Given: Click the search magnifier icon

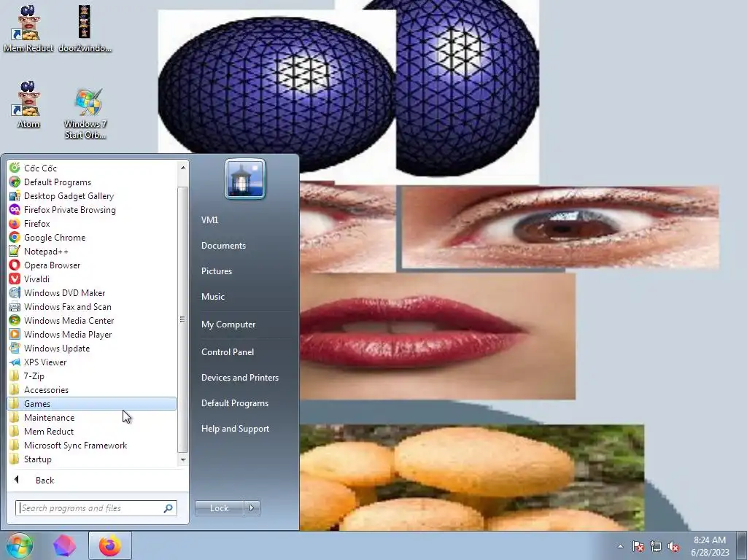Looking at the screenshot, I should coord(169,508).
